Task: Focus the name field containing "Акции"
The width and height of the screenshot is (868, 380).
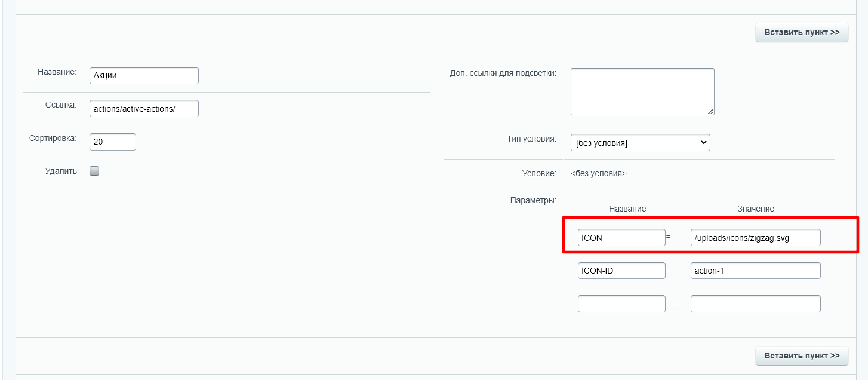Action: pyautogui.click(x=143, y=76)
